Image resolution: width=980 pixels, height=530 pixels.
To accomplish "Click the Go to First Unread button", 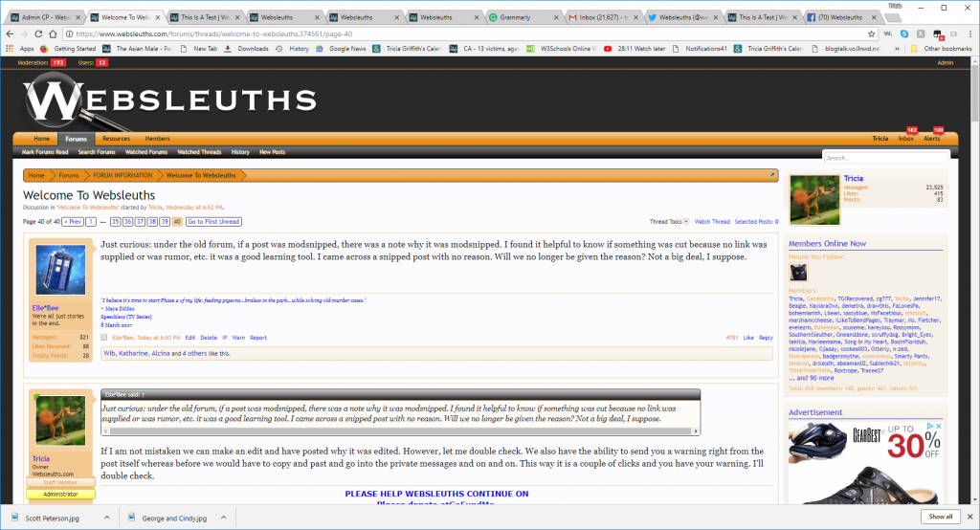I will click(213, 221).
